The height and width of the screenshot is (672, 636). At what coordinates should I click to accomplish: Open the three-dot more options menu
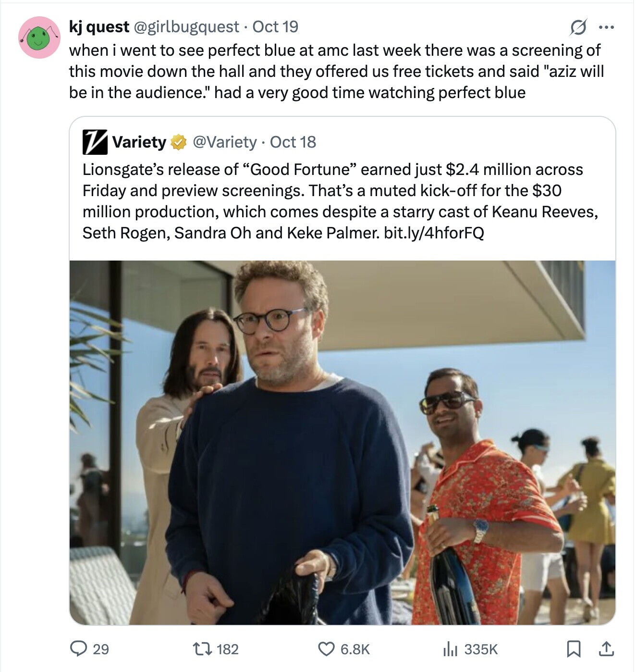pos(606,27)
